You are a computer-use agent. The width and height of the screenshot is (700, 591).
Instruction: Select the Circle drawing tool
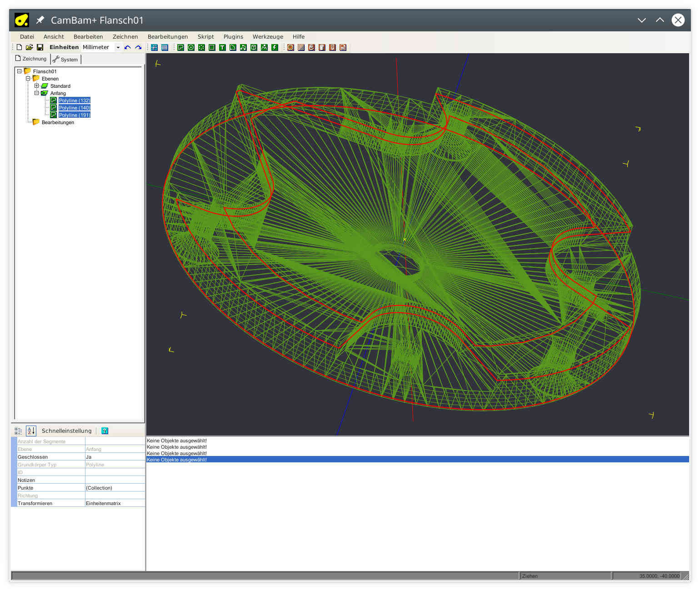(x=191, y=47)
